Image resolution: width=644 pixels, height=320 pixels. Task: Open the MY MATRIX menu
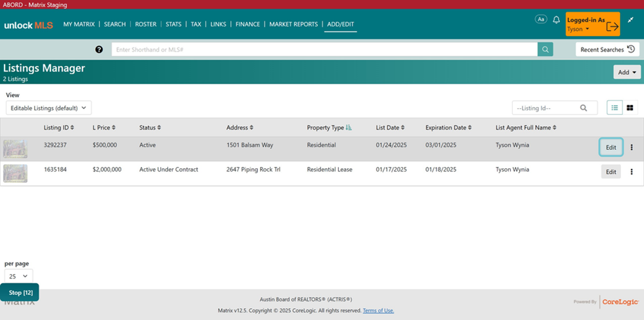[x=79, y=24]
